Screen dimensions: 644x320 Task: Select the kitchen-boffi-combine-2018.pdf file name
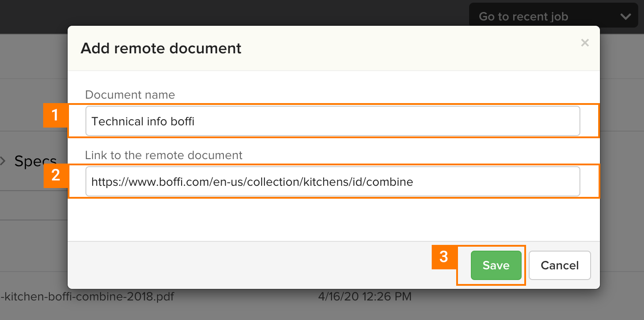point(87,296)
